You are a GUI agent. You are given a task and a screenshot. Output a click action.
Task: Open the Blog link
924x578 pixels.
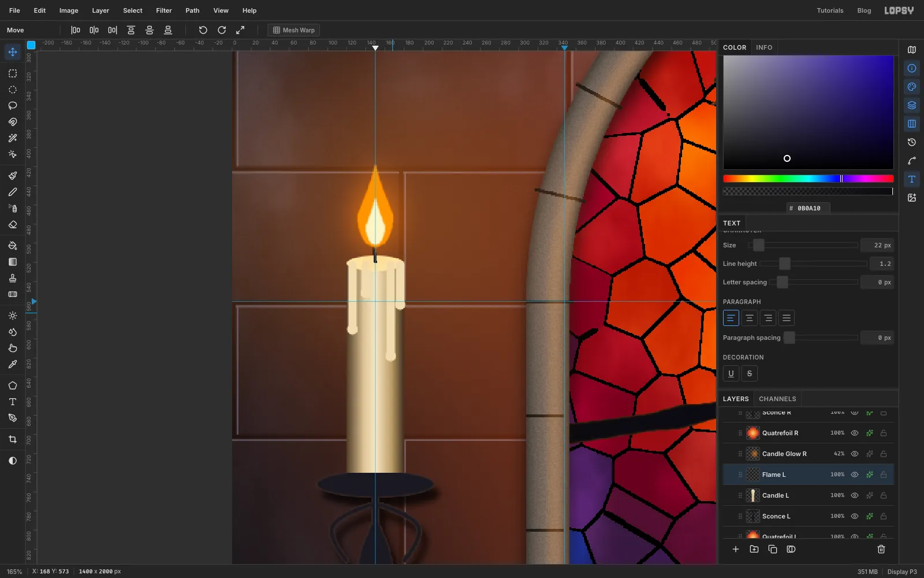pyautogui.click(x=864, y=10)
